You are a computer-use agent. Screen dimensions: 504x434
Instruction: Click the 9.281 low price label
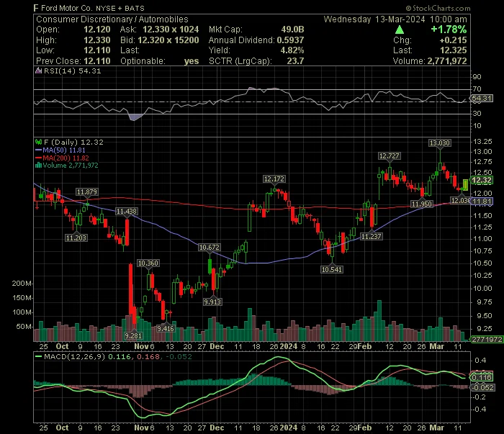click(133, 336)
